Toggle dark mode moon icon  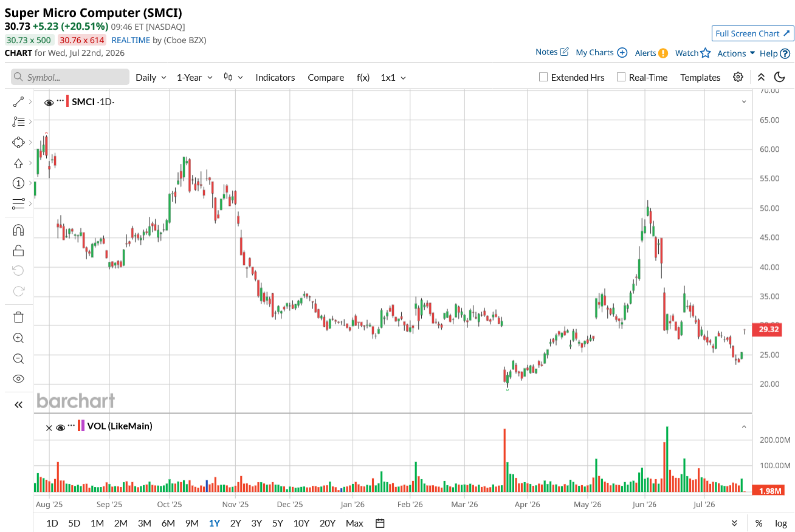[x=780, y=77]
